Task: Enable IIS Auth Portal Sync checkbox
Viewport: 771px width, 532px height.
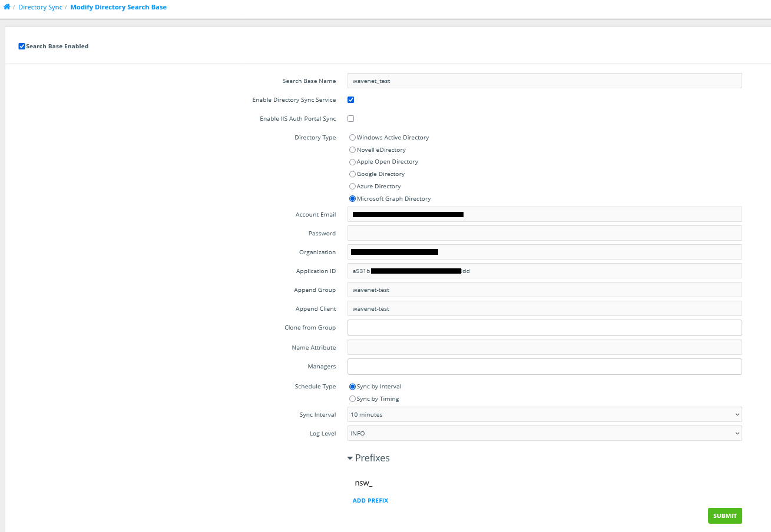Action: coord(351,118)
